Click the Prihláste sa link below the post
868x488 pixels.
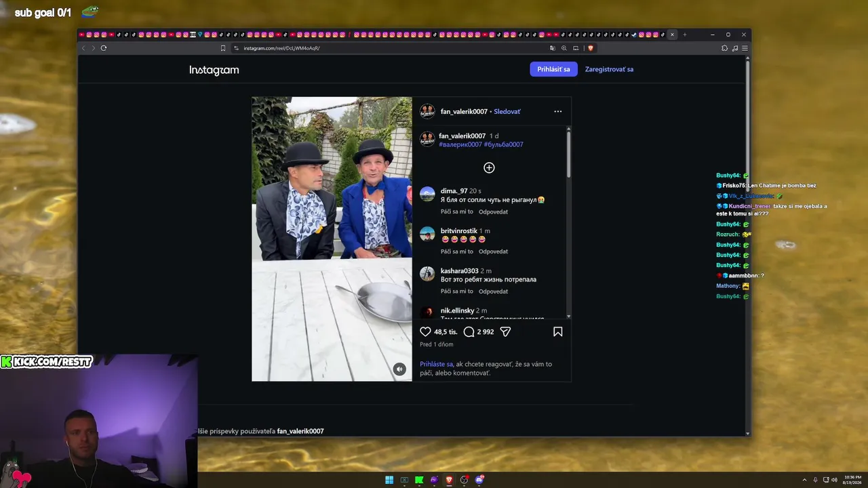pos(436,364)
